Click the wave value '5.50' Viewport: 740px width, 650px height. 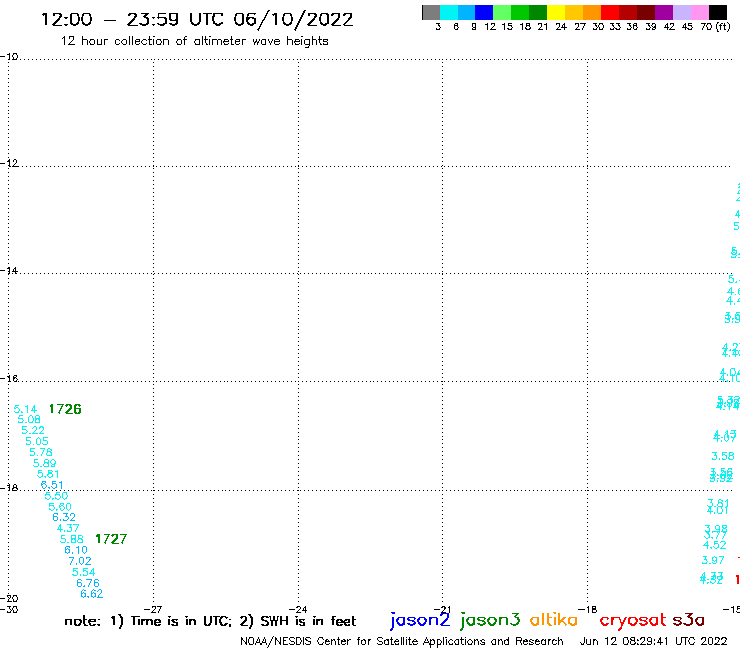tap(56, 496)
